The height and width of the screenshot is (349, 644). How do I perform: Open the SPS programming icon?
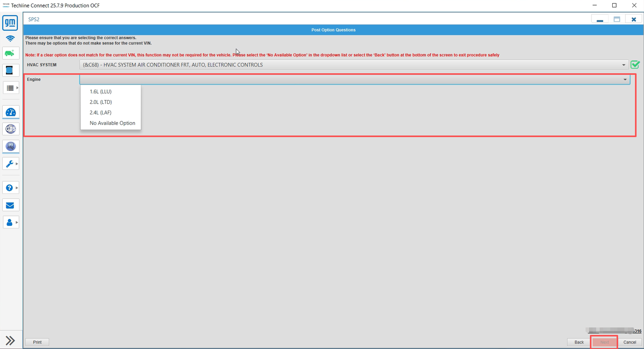click(11, 146)
